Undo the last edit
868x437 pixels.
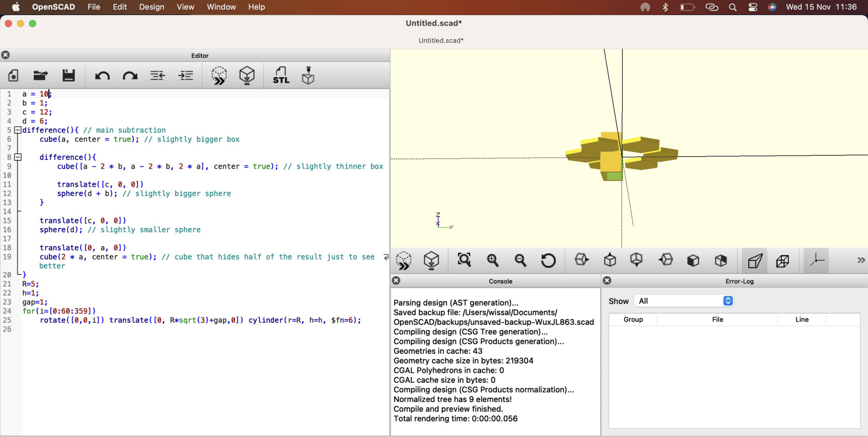[102, 76]
